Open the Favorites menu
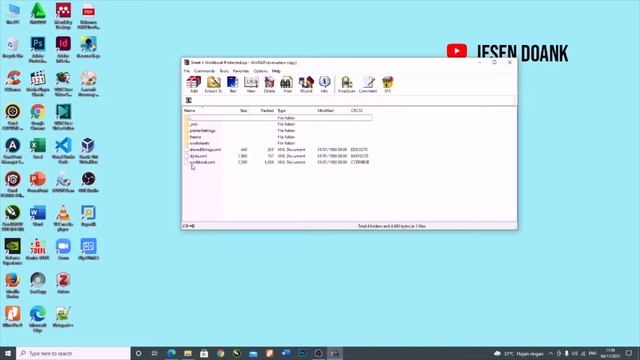 coord(241,71)
